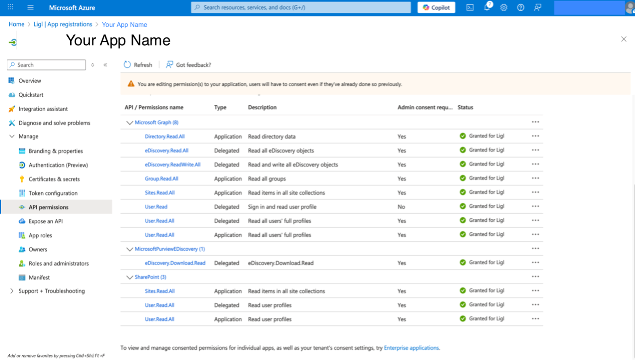Screen dimensions: 635x364
Task: Click the warning triangle icon in banner
Action: [x=131, y=84]
